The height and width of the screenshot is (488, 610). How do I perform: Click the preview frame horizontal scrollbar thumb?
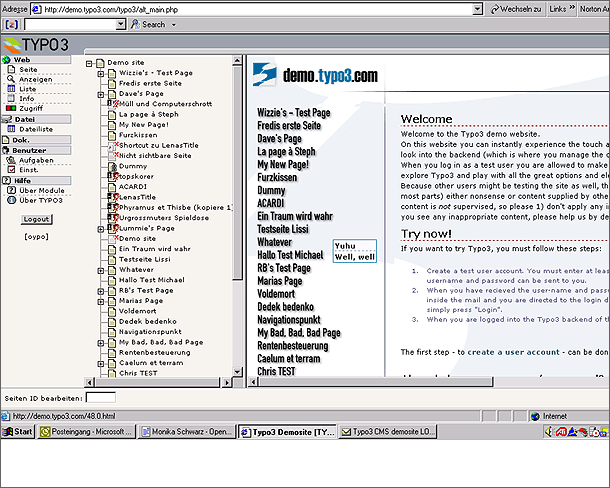pos(376,382)
